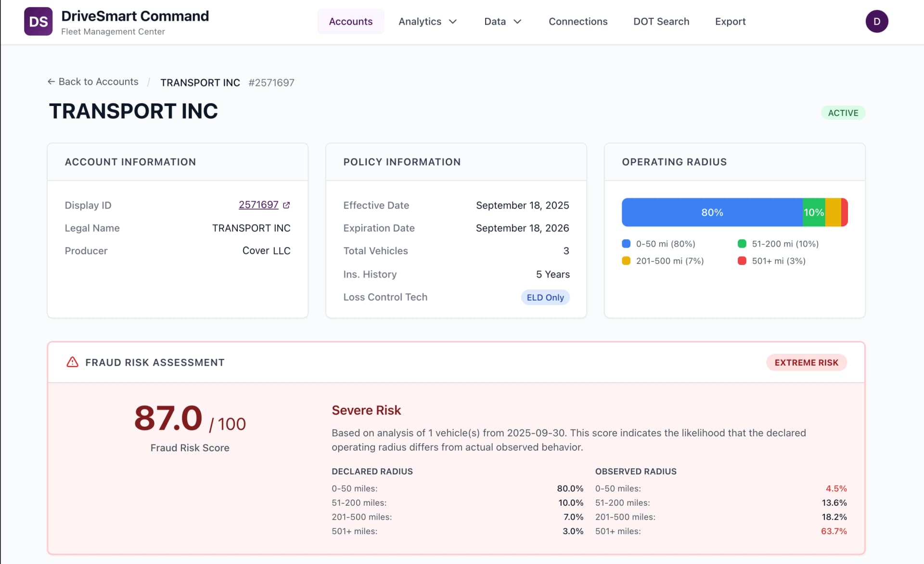Open the profile avatar menu
The height and width of the screenshot is (564, 924).
coord(877,21)
